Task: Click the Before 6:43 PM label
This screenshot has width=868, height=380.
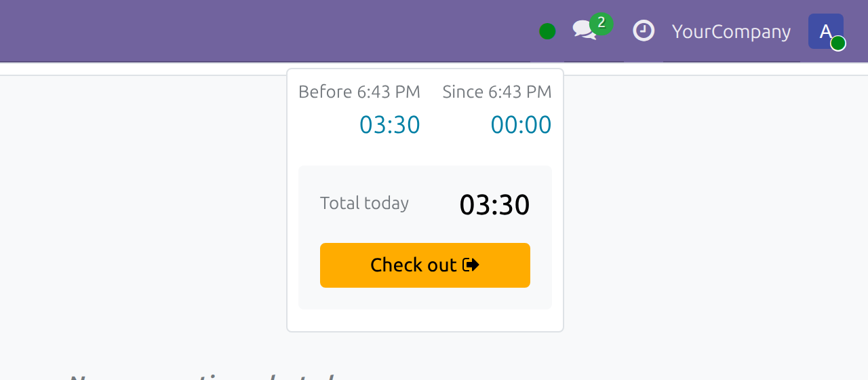Action: (359, 92)
